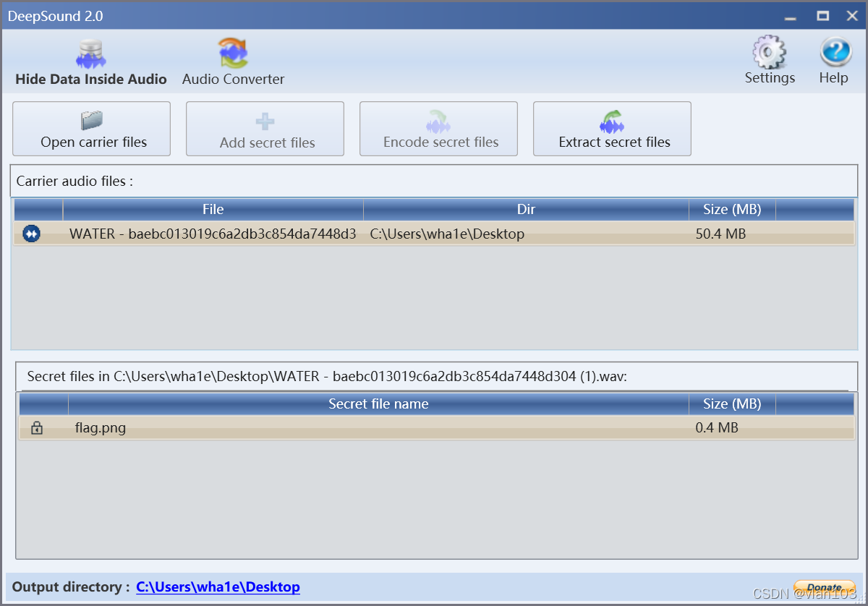
Task: Close the DeepSound 2.0 window
Action: point(852,15)
